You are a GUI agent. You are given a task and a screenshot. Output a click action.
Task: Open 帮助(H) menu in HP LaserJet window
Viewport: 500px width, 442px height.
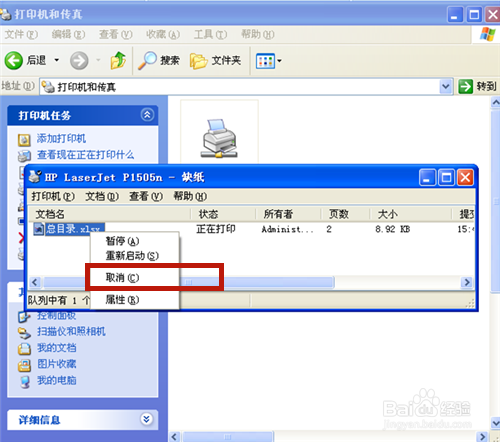point(190,196)
